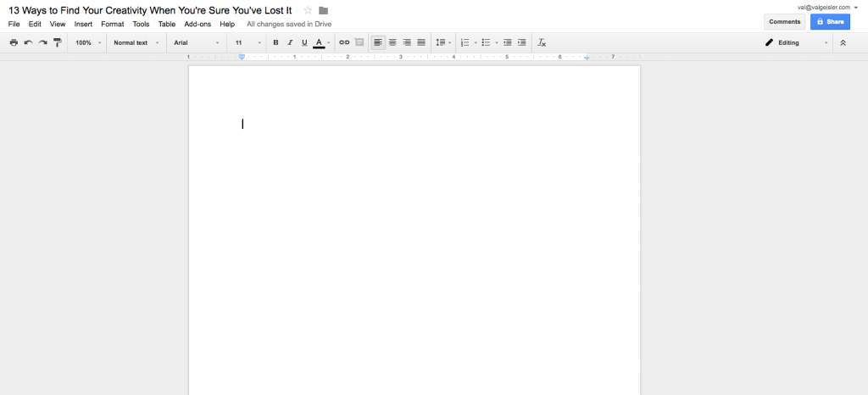The width and height of the screenshot is (868, 395).
Task: Click in the blank document page
Action: 414,231
